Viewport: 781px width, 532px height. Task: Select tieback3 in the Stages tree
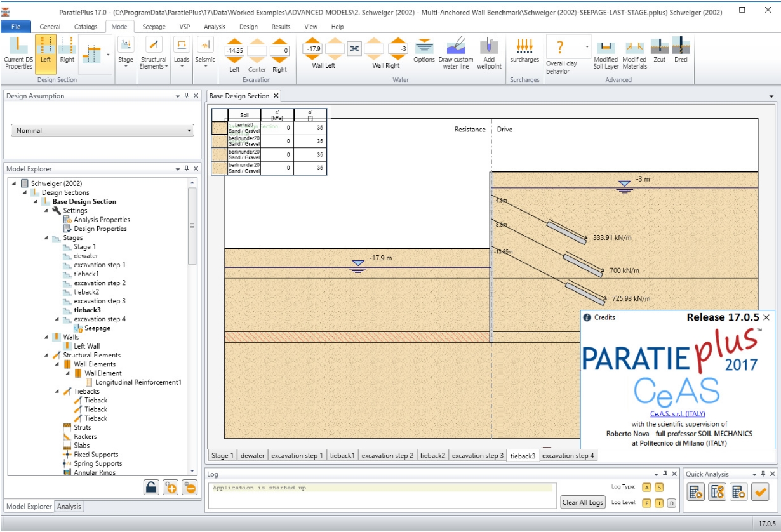pyautogui.click(x=87, y=310)
